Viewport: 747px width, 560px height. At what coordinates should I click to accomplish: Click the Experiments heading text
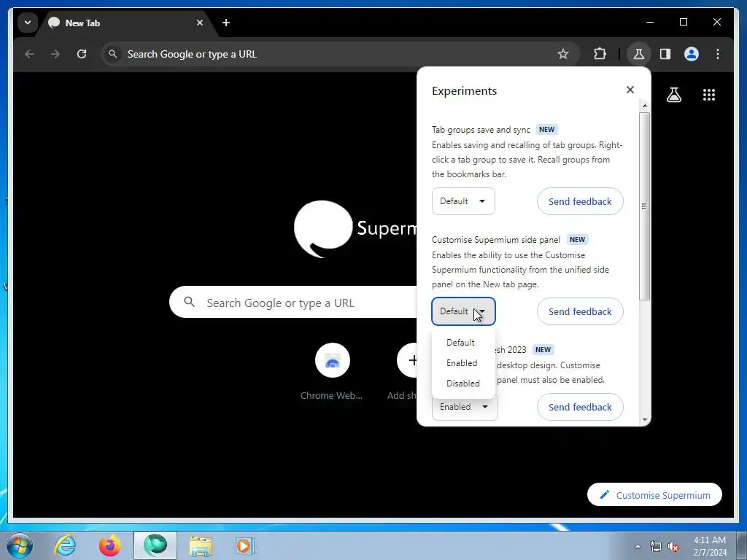coord(464,90)
